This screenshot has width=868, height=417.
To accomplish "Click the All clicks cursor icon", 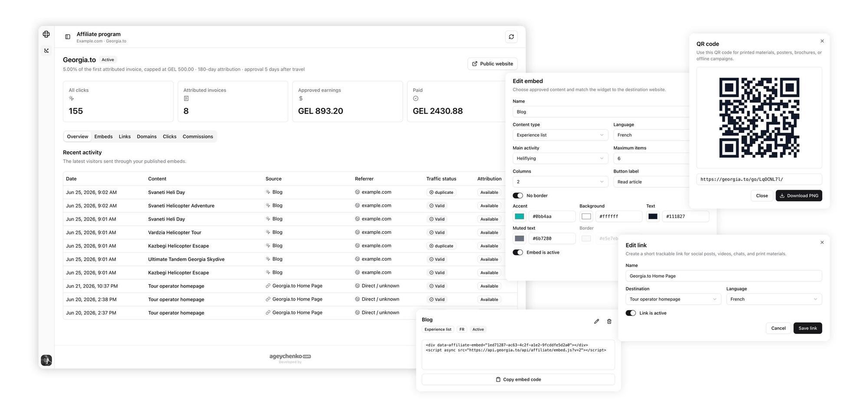I will coord(71,99).
